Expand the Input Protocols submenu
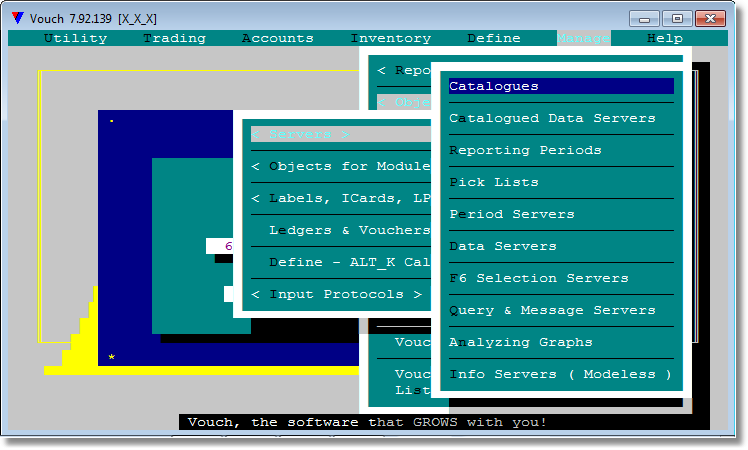The width and height of the screenshot is (748, 450). 337,294
